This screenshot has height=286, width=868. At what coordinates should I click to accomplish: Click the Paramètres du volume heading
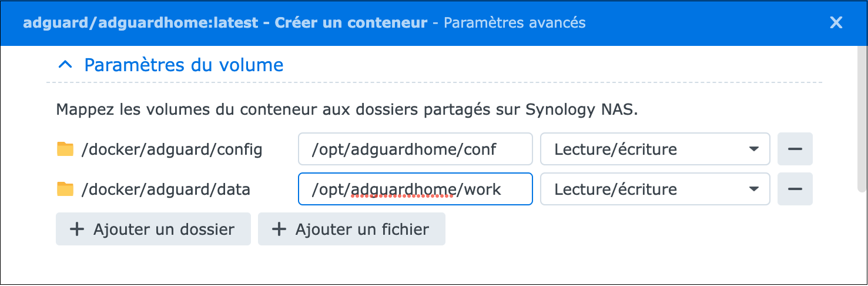pos(184,65)
